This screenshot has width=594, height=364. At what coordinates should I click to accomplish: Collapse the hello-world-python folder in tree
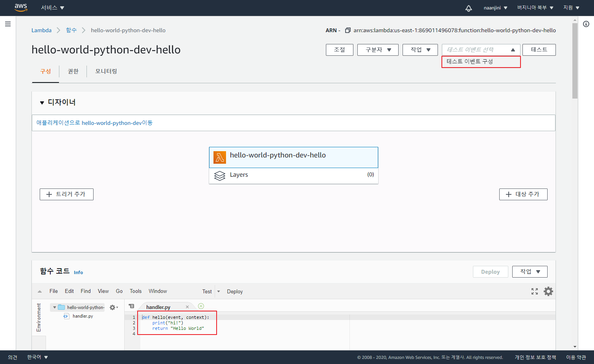click(x=54, y=307)
